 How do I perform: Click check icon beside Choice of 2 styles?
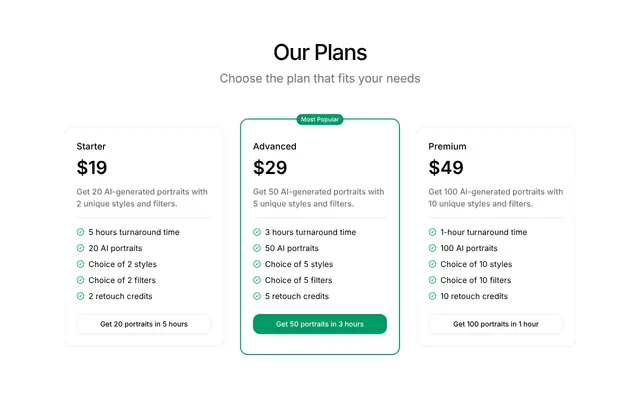coord(80,264)
